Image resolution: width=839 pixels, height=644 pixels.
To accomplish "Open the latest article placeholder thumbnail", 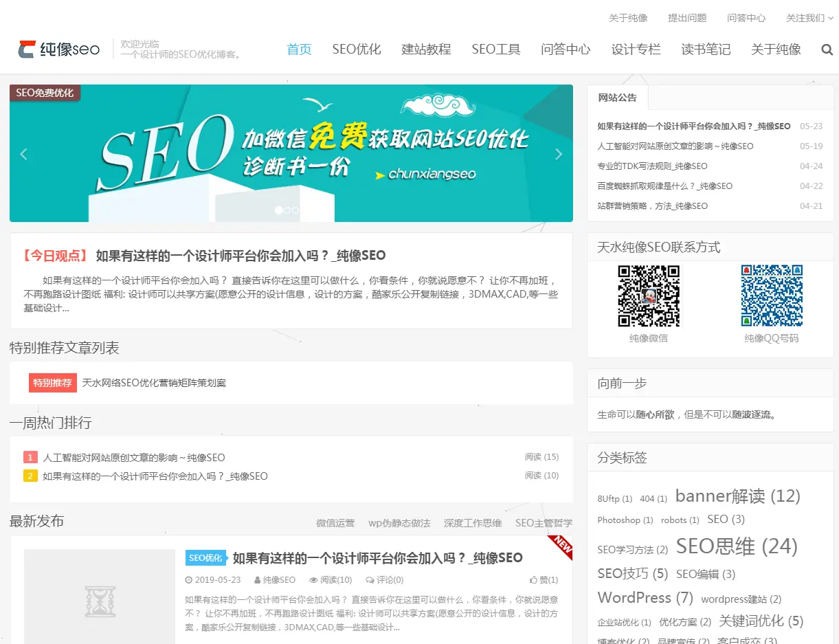I will pyautogui.click(x=100, y=597).
